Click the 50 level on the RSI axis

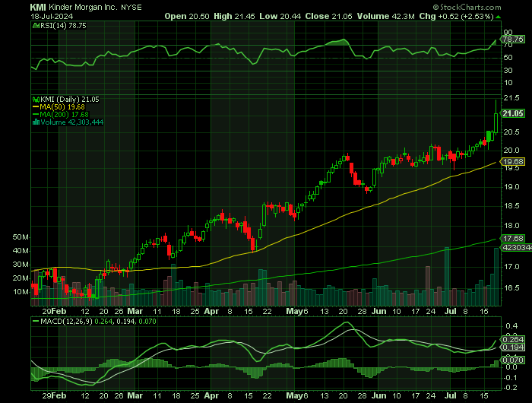pos(508,58)
